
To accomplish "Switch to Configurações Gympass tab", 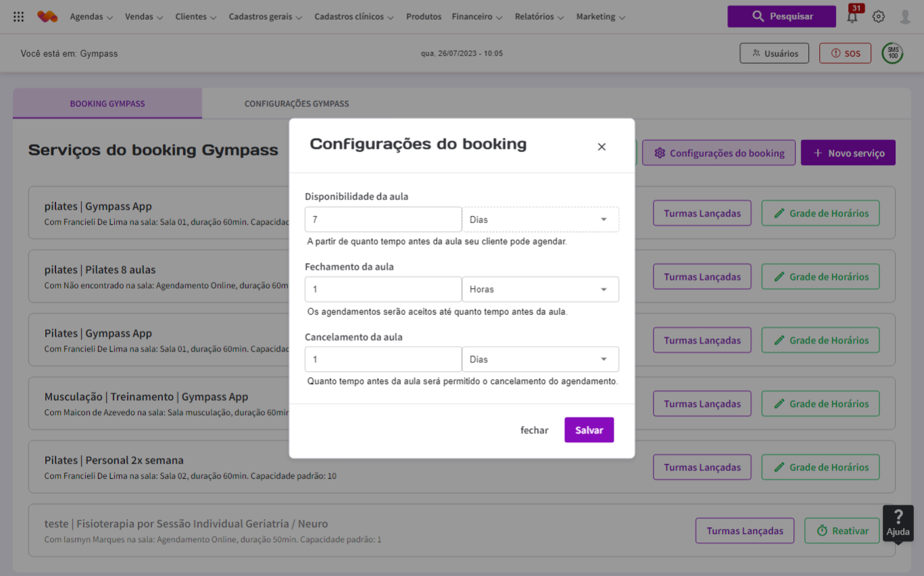I will 297,103.
